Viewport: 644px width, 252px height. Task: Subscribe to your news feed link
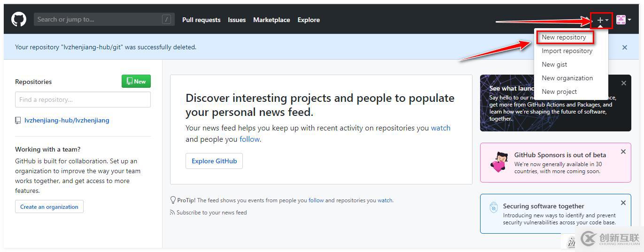point(211,213)
